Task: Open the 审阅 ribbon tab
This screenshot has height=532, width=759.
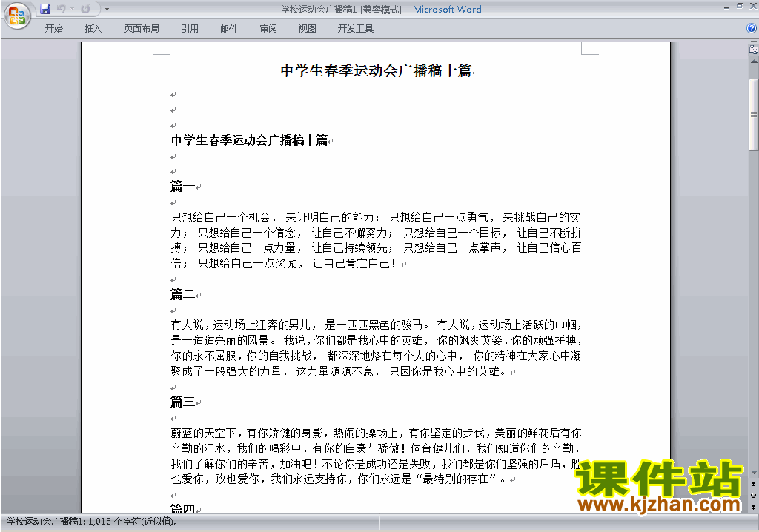Action: pos(268,29)
